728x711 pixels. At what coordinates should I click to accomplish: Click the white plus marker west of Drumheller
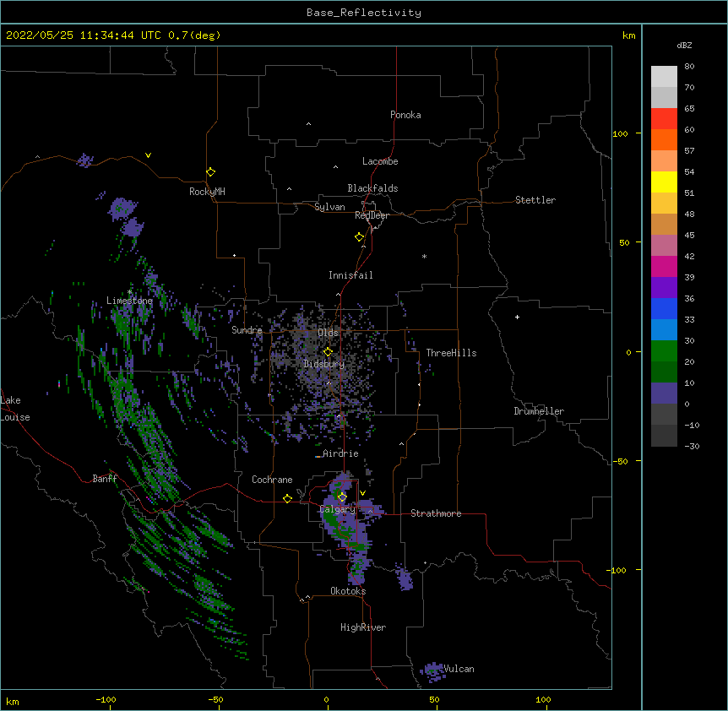517,317
